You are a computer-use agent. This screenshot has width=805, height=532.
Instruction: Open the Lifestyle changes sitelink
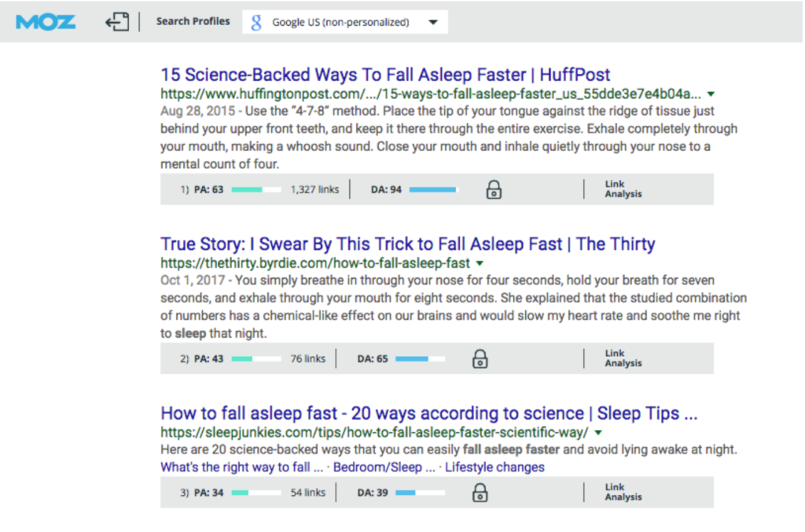[494, 468]
